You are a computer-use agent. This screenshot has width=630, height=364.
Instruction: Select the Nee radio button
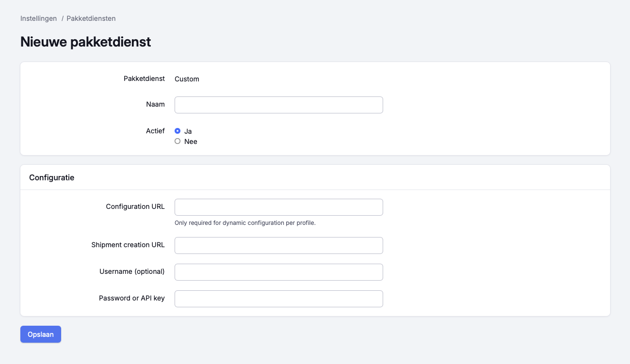(x=178, y=142)
